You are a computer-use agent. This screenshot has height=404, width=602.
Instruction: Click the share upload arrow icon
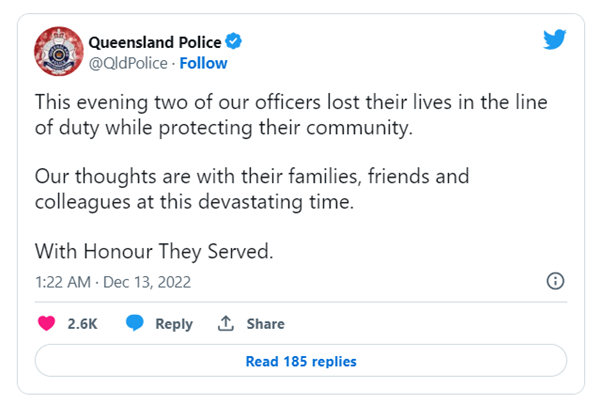click(x=226, y=324)
